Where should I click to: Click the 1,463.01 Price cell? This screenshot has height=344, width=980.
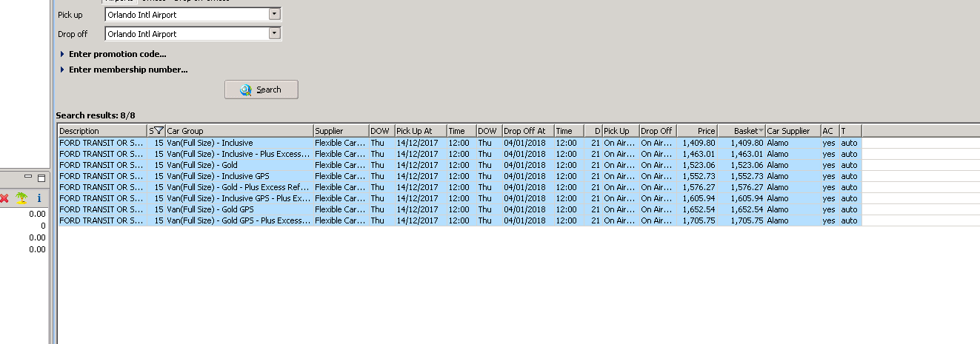click(x=699, y=154)
